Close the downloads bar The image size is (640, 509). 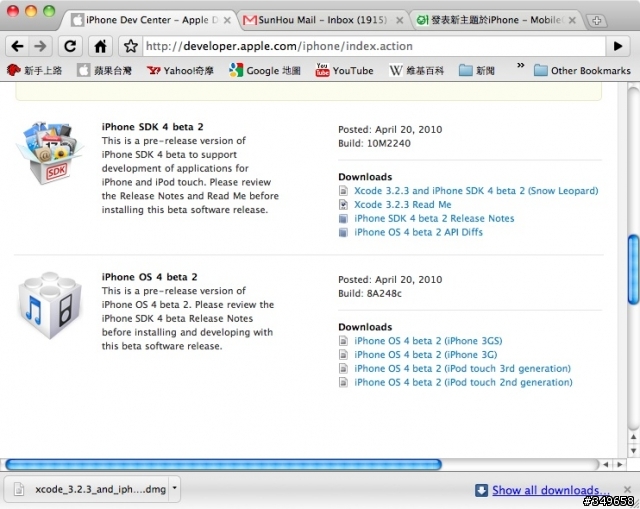pos(627,489)
